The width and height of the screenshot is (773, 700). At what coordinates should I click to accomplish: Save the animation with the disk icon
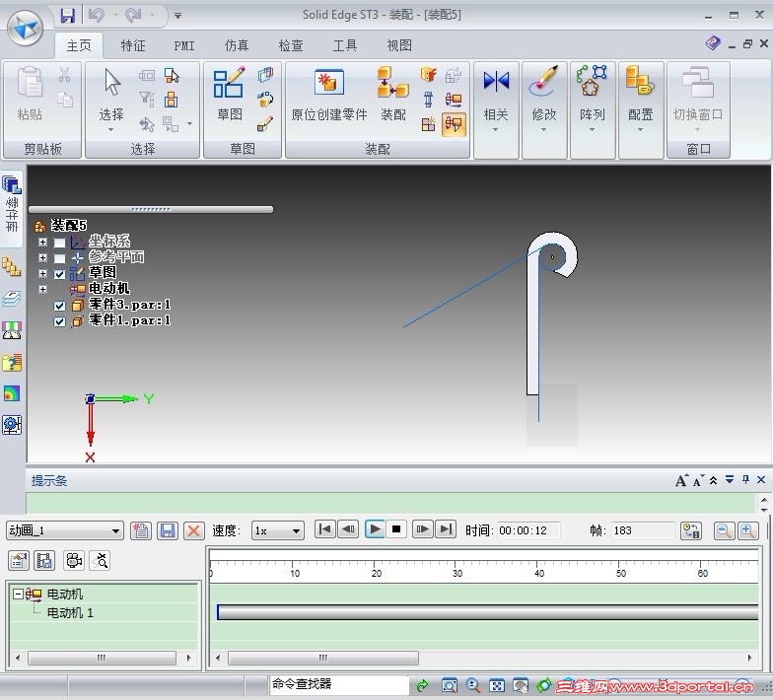coord(168,530)
